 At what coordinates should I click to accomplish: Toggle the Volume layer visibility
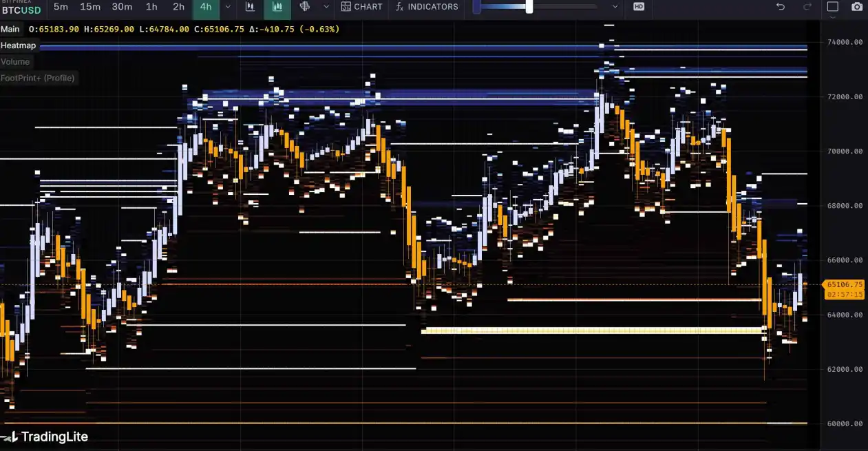[x=15, y=62]
